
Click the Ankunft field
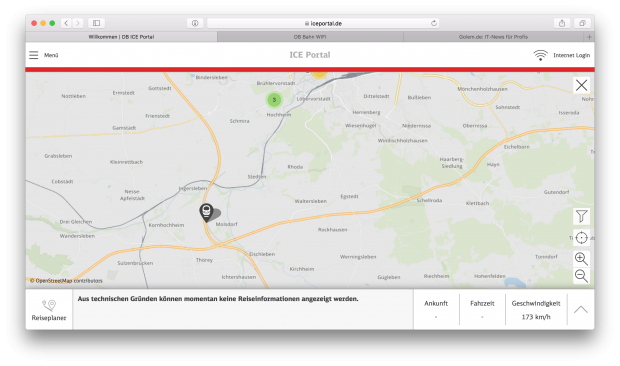(436, 309)
